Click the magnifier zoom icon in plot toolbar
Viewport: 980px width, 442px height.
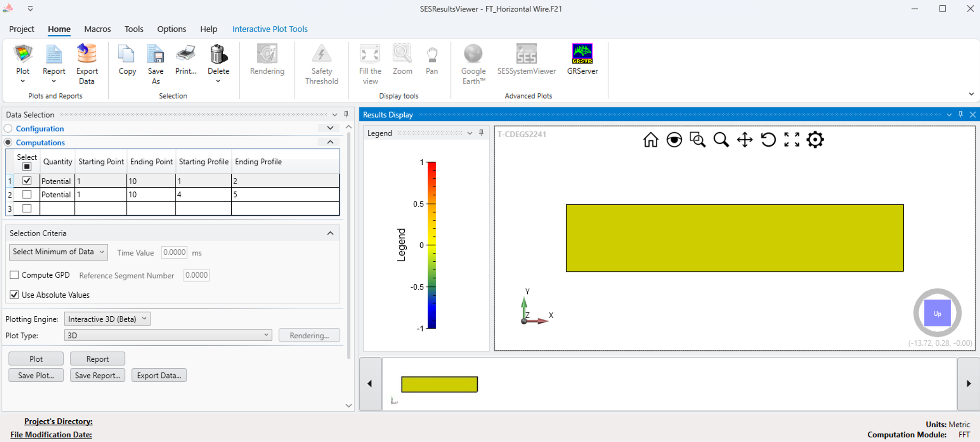tap(721, 140)
